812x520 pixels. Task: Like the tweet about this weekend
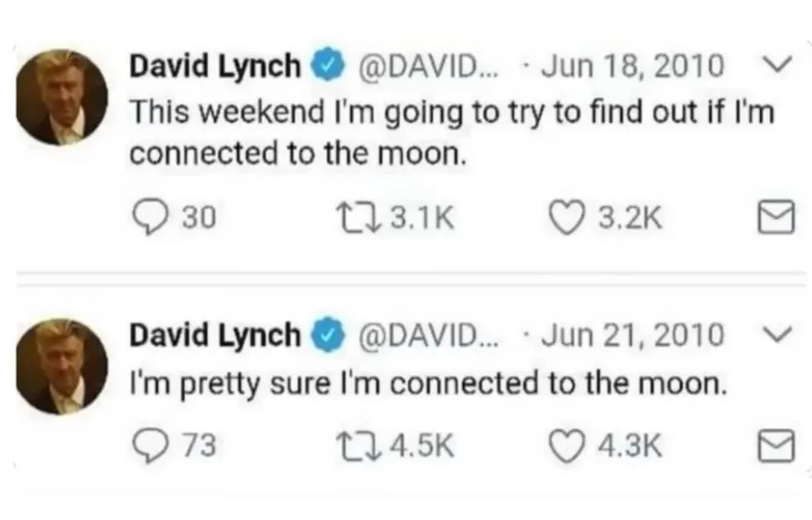point(565,218)
